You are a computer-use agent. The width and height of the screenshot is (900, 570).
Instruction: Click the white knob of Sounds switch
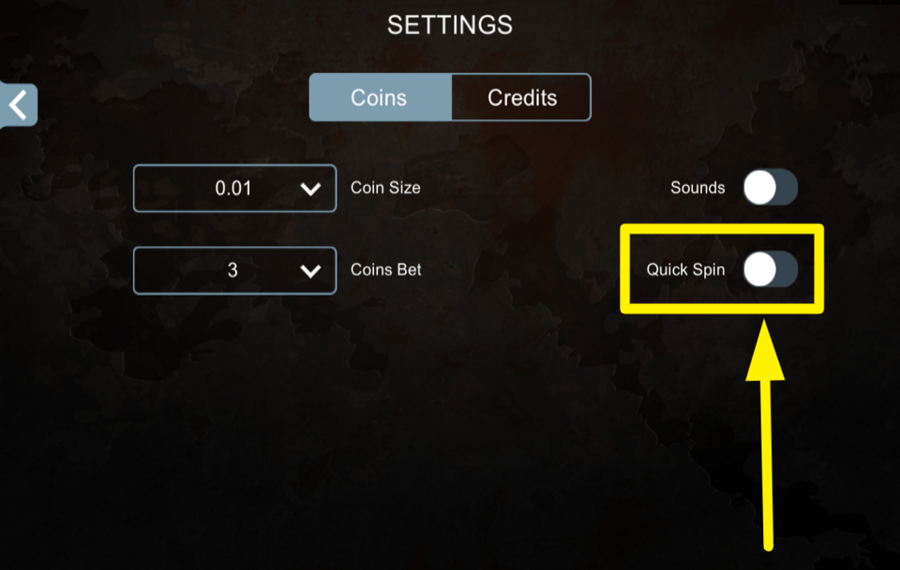[760, 187]
